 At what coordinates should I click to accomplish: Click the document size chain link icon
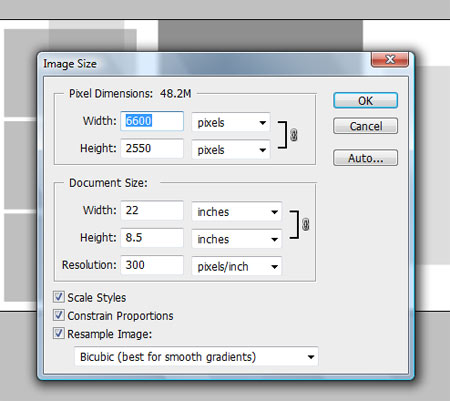(x=305, y=224)
